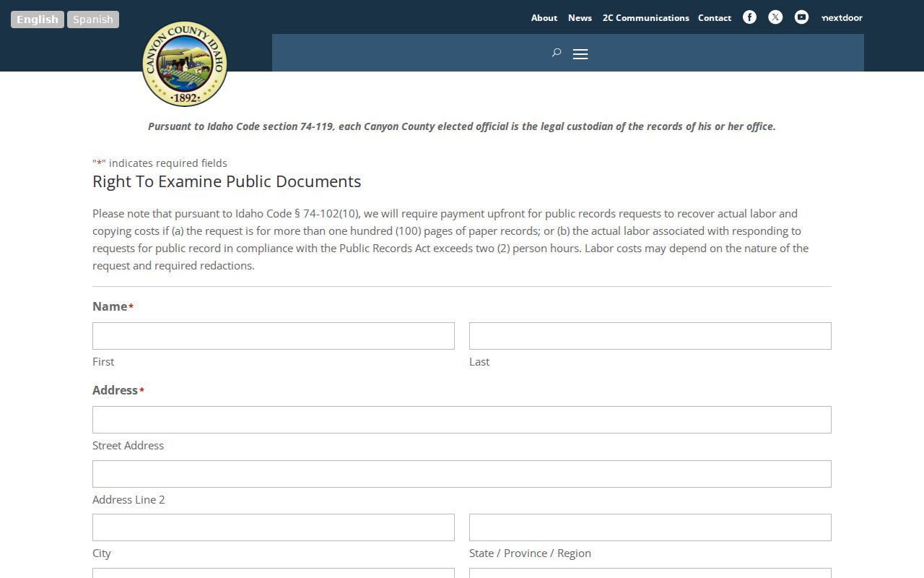Focus the Last name field
The height and width of the screenshot is (578, 924).
coord(650,336)
